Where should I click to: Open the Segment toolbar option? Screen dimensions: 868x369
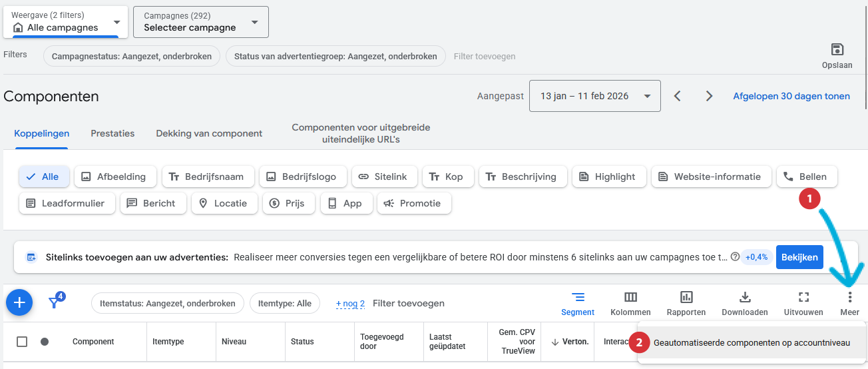[577, 303]
